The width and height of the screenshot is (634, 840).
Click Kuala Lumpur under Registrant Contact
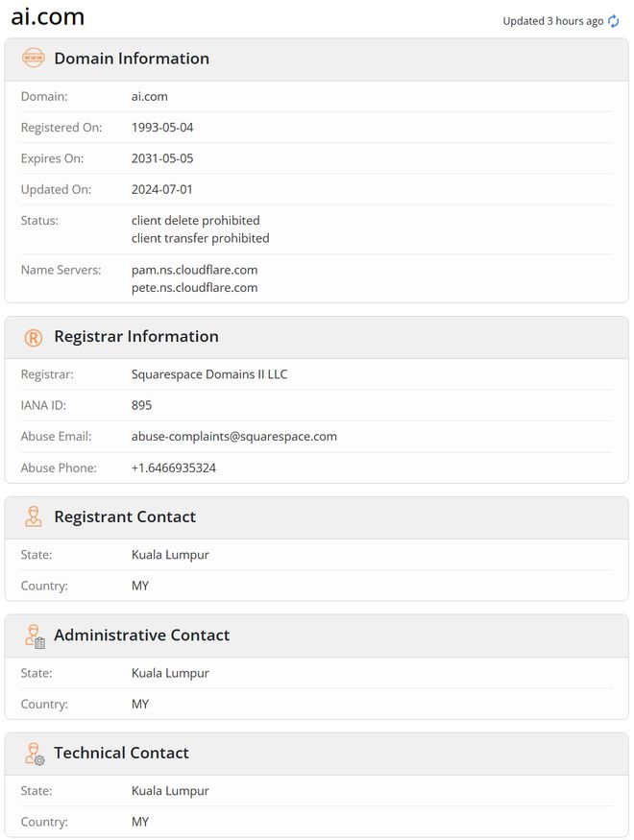[170, 555]
